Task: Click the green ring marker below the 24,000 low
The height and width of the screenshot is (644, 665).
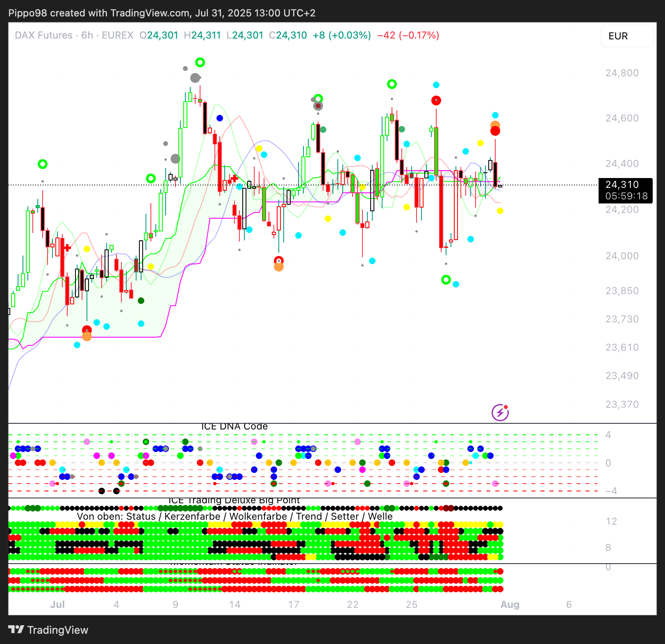Action: point(446,280)
